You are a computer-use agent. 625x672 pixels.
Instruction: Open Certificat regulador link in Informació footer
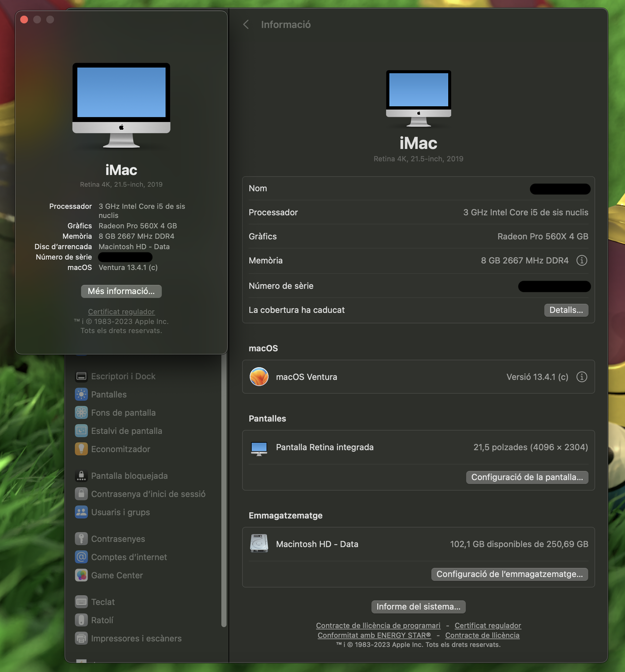click(x=488, y=625)
